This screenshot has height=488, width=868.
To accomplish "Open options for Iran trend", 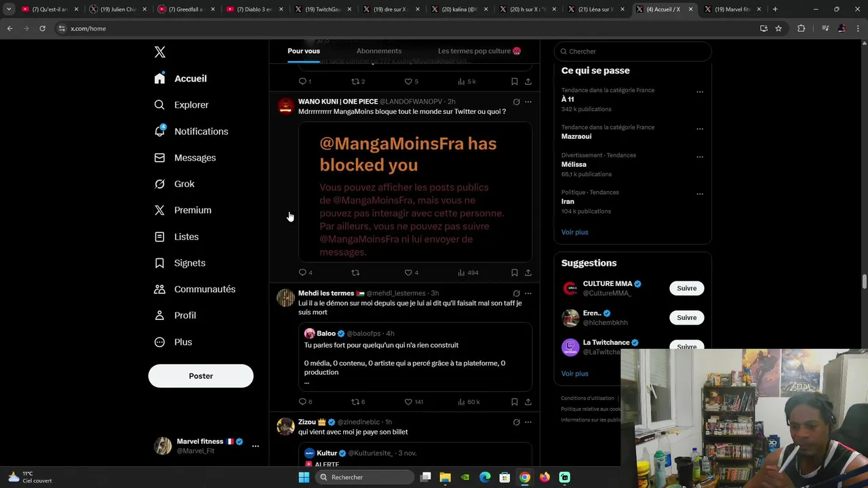I will coord(700,193).
